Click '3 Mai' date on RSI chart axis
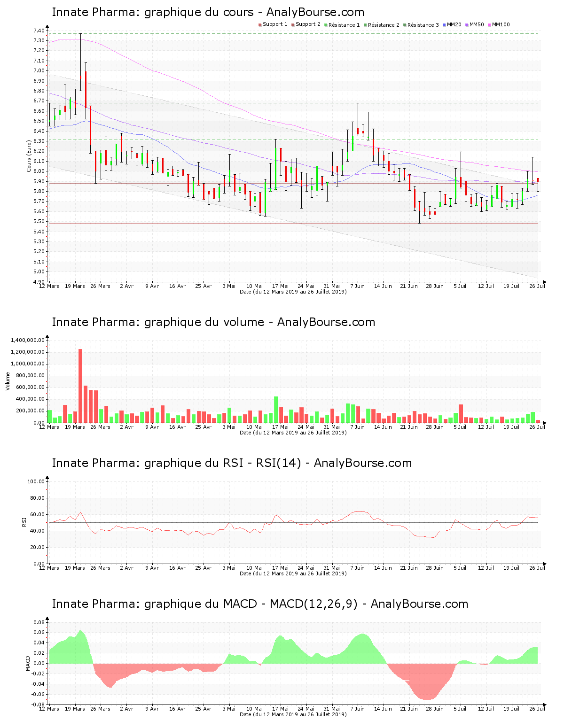This screenshot has height=728, width=564. (229, 568)
